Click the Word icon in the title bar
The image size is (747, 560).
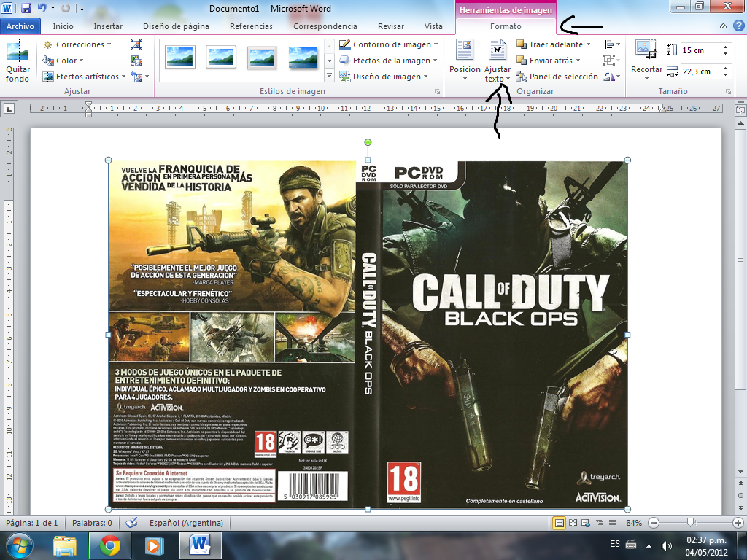click(7, 8)
